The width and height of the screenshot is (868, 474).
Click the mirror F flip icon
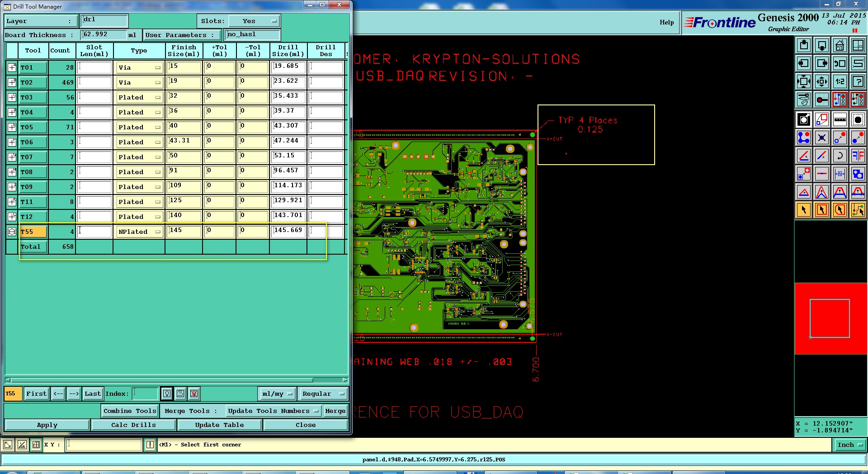pyautogui.click(x=858, y=156)
